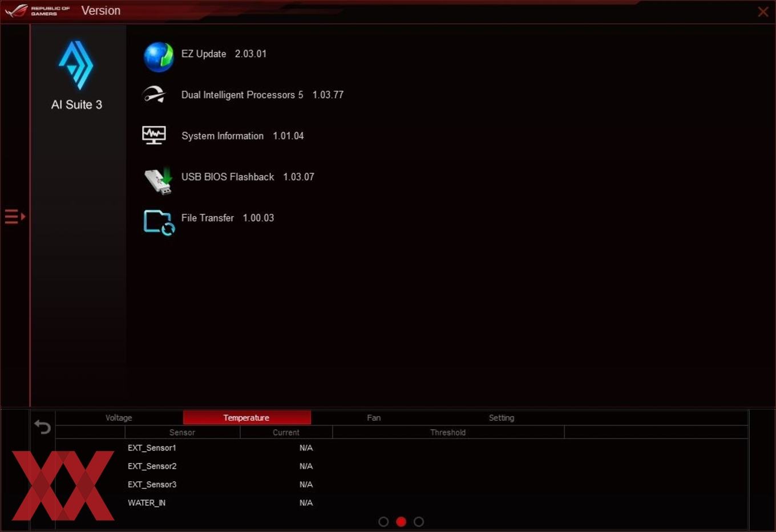This screenshot has height=532, width=776.
Task: Open the Setting tab
Action: tap(502, 418)
